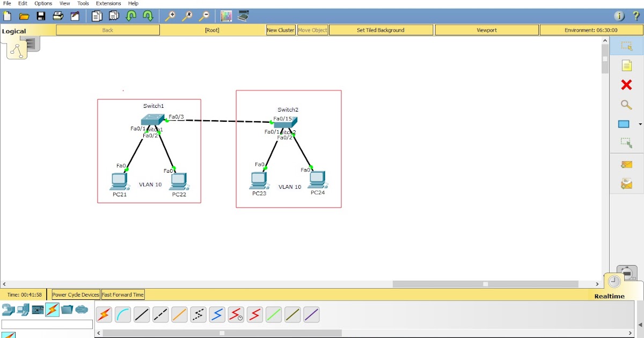644x338 pixels.
Task: Zoom in on the workspace
Action: (170, 16)
